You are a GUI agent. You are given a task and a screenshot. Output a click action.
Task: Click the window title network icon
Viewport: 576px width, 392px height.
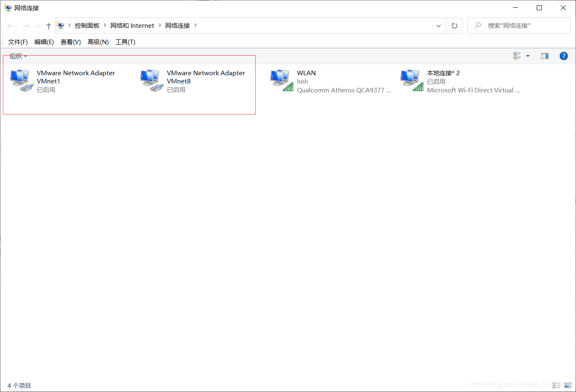point(8,8)
